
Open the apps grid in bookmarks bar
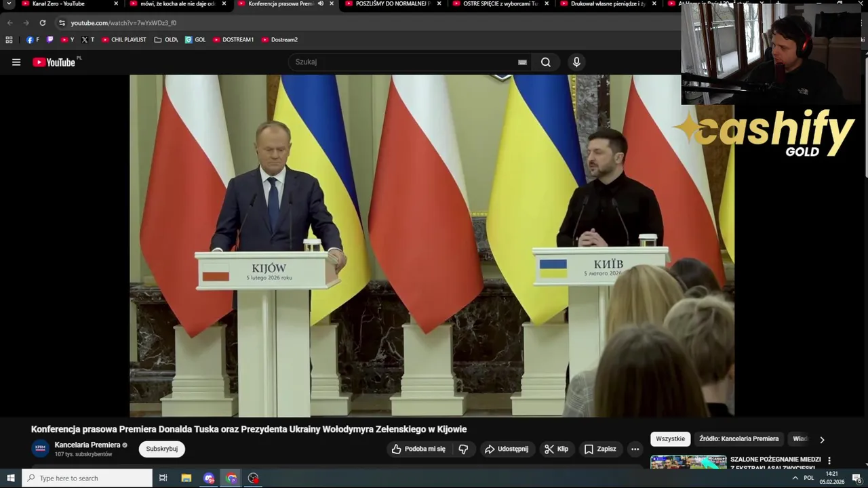pos(9,39)
